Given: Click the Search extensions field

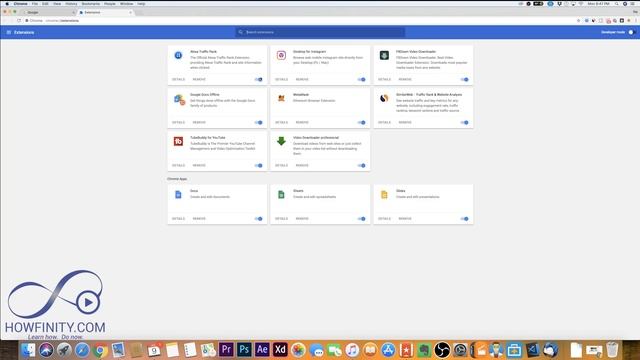Looking at the screenshot, I should (320, 32).
